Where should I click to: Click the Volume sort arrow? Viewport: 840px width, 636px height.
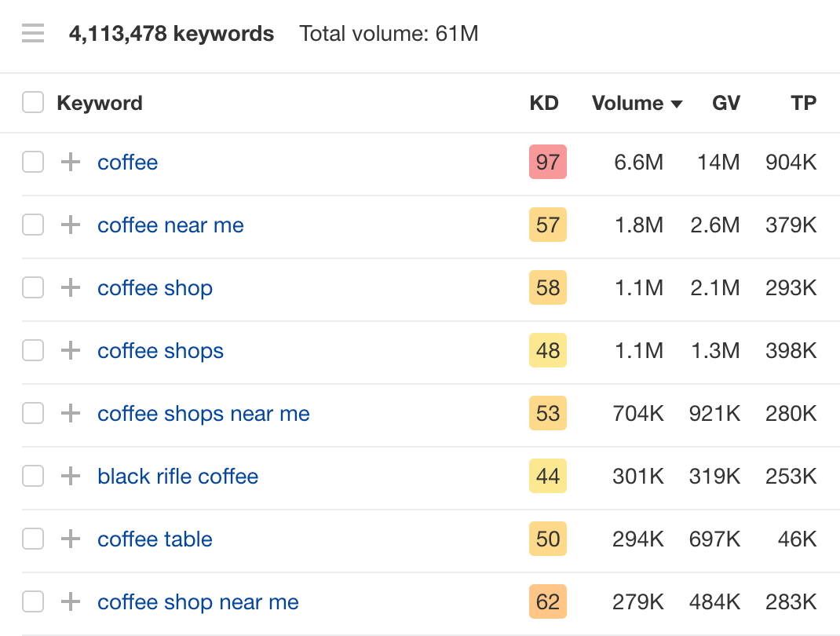pyautogui.click(x=678, y=103)
